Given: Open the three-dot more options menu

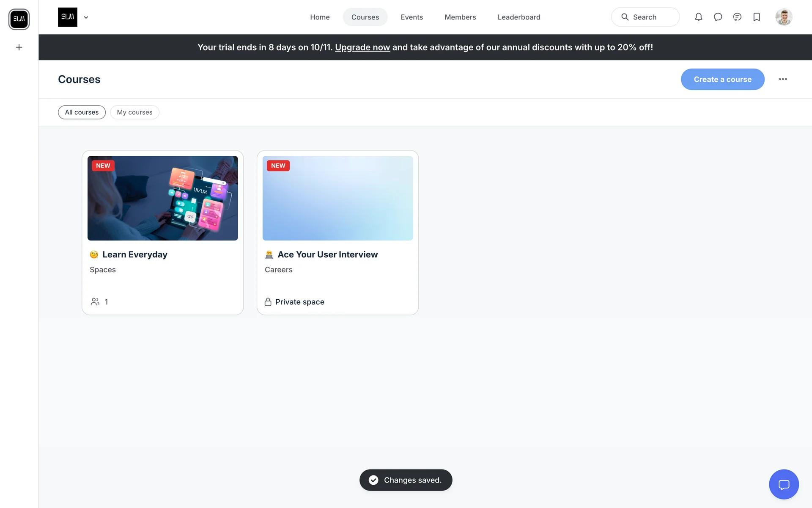Looking at the screenshot, I should (x=783, y=79).
